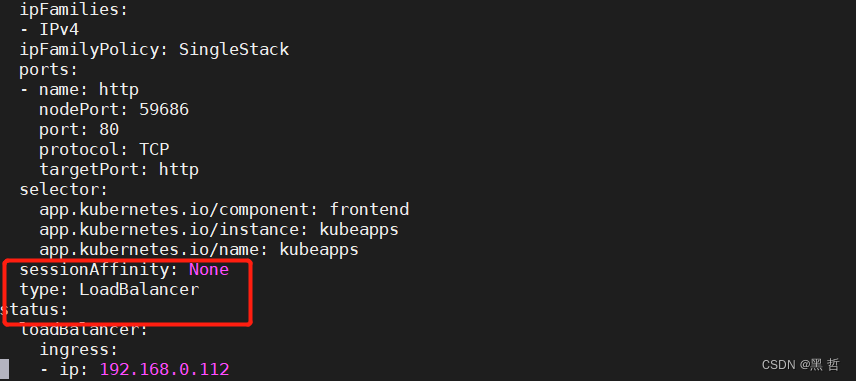The height and width of the screenshot is (381, 856).
Task: Click the magenta None value
Action: pos(209,270)
